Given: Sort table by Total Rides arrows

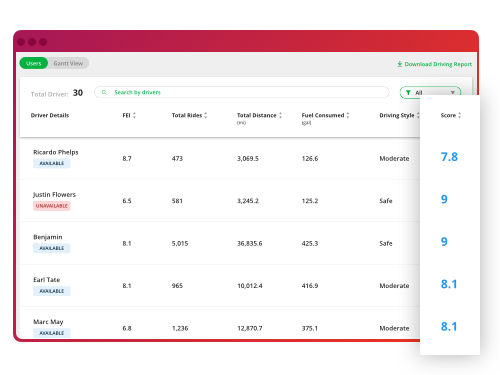Looking at the screenshot, I should tap(206, 115).
